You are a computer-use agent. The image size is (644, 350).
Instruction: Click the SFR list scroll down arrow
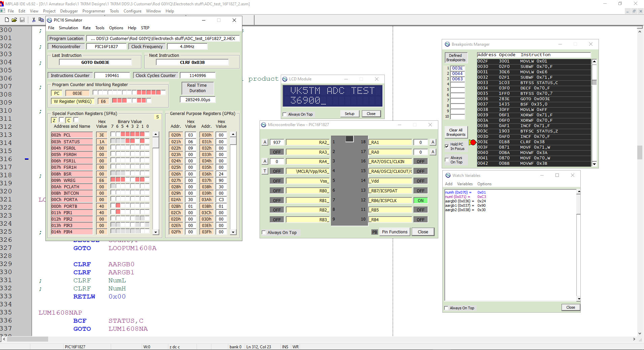point(156,232)
